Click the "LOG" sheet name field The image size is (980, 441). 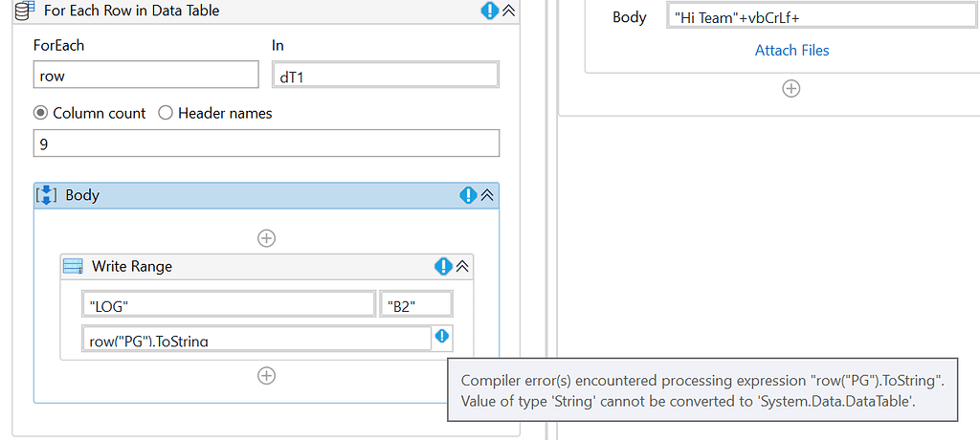(x=228, y=305)
